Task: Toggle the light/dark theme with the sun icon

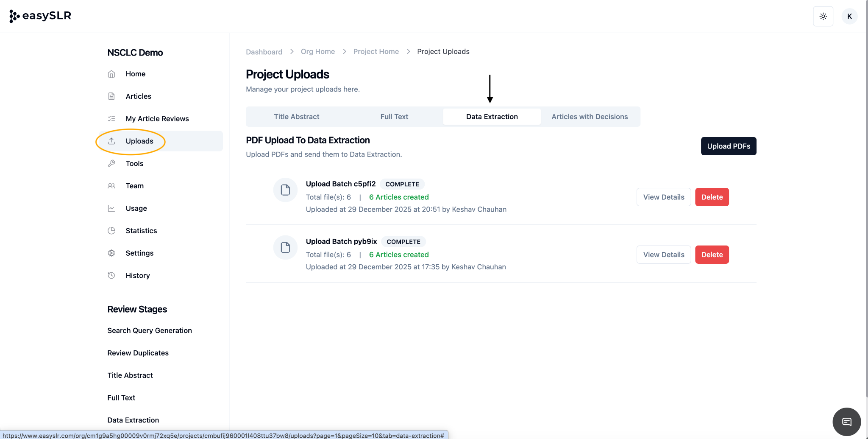Action: [823, 16]
